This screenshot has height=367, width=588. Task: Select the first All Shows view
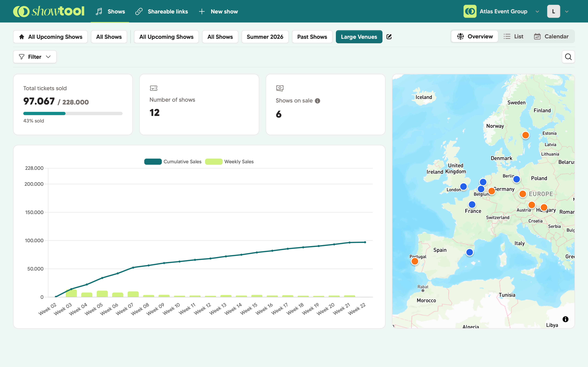pyautogui.click(x=109, y=37)
